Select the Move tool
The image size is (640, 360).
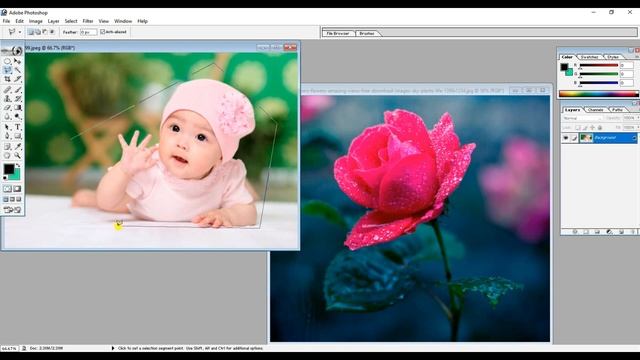tap(18, 61)
